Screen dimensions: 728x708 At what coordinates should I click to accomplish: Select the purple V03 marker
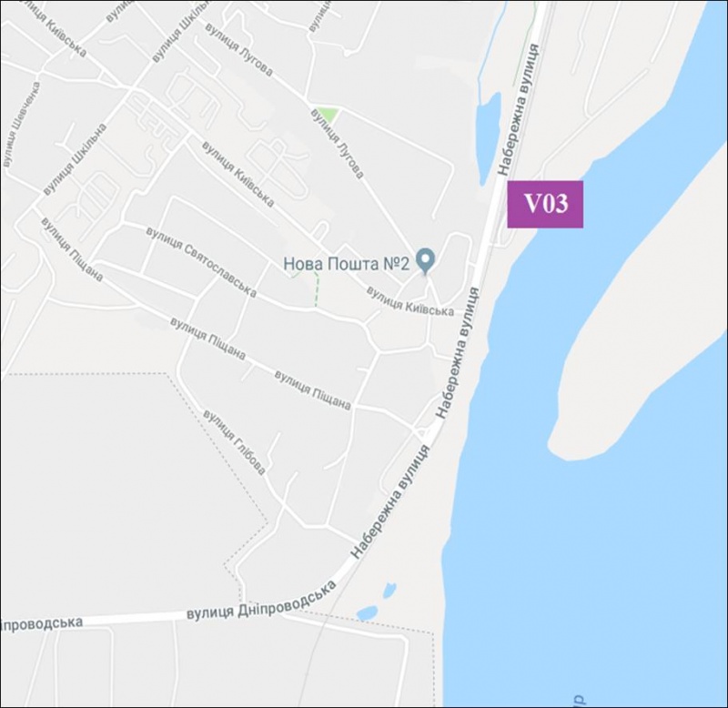coord(544,204)
